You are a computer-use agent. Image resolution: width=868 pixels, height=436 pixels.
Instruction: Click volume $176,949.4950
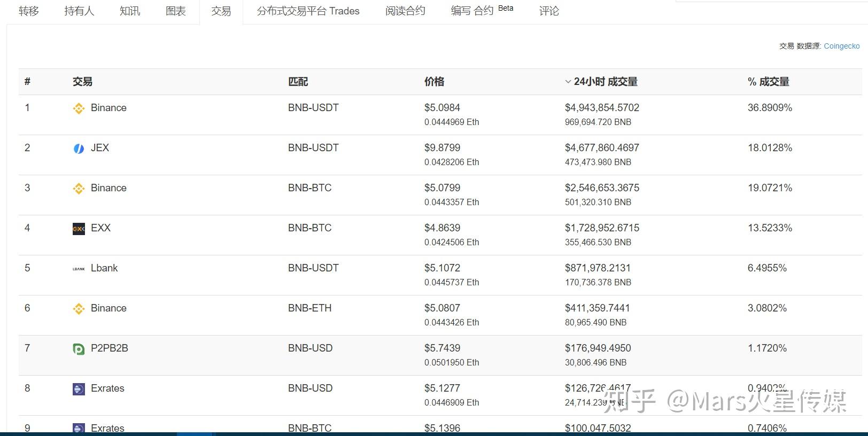point(598,348)
